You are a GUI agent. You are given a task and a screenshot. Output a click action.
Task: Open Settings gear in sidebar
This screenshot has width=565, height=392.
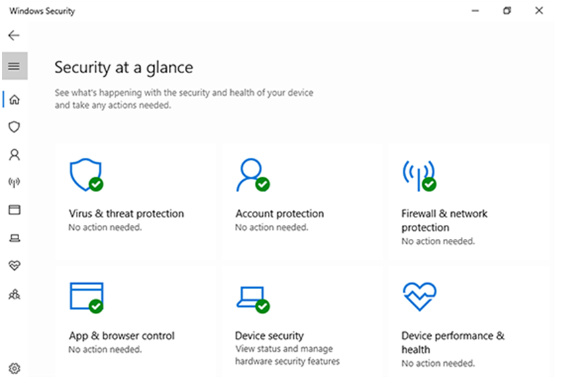click(x=15, y=368)
